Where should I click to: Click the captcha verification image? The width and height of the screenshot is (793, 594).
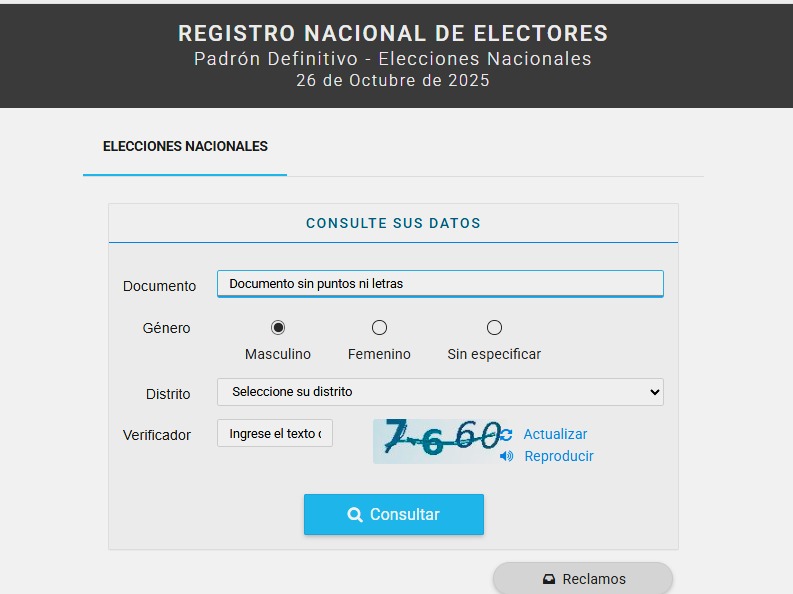pos(436,440)
